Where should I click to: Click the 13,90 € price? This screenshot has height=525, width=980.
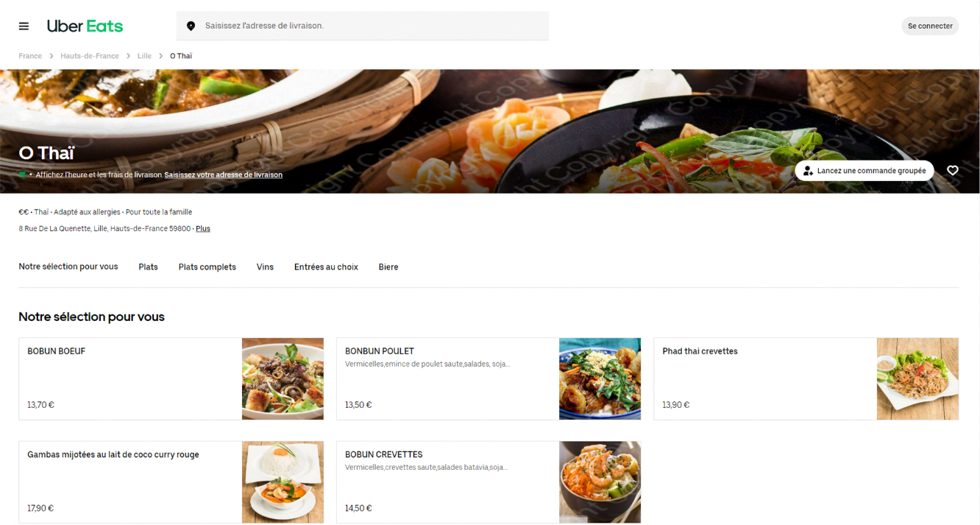click(x=676, y=405)
